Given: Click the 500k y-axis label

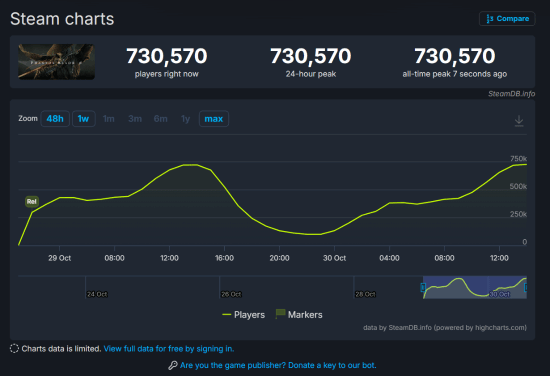Looking at the screenshot, I should pyautogui.click(x=518, y=186).
